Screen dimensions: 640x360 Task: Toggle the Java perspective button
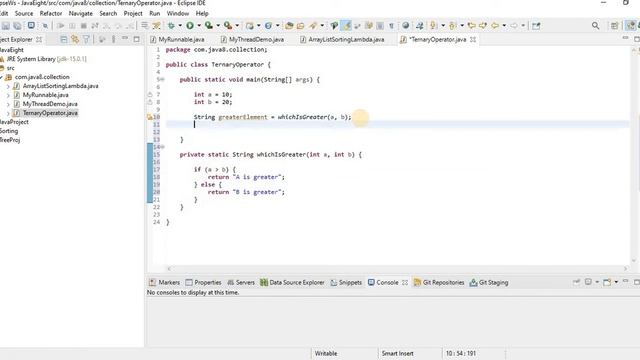point(631,26)
